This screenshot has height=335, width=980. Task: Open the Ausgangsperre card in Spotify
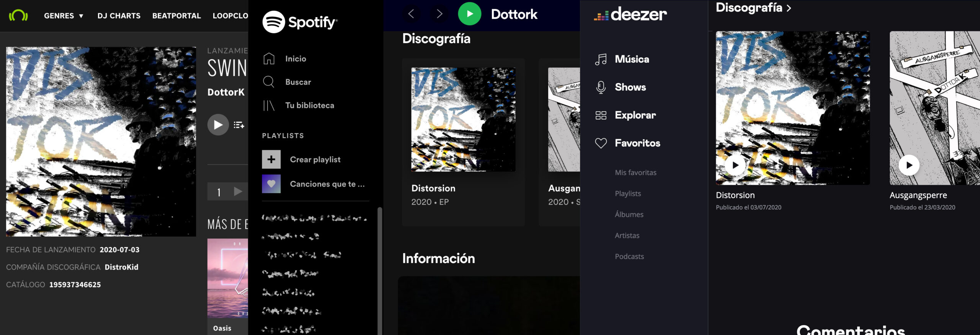[559, 142]
